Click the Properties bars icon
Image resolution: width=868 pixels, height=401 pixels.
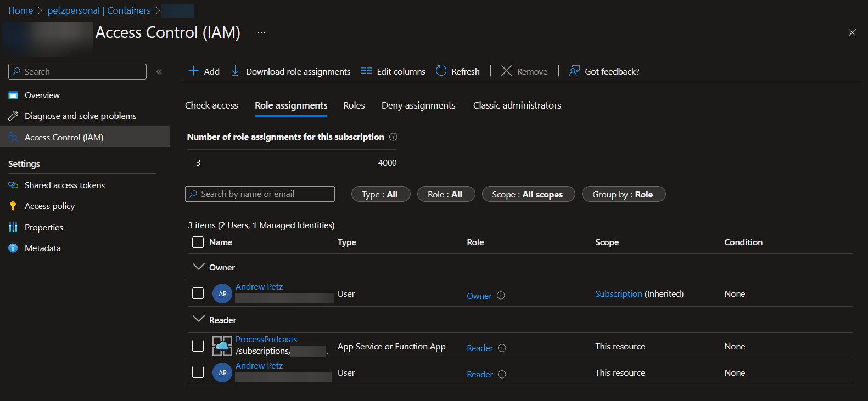(13, 227)
